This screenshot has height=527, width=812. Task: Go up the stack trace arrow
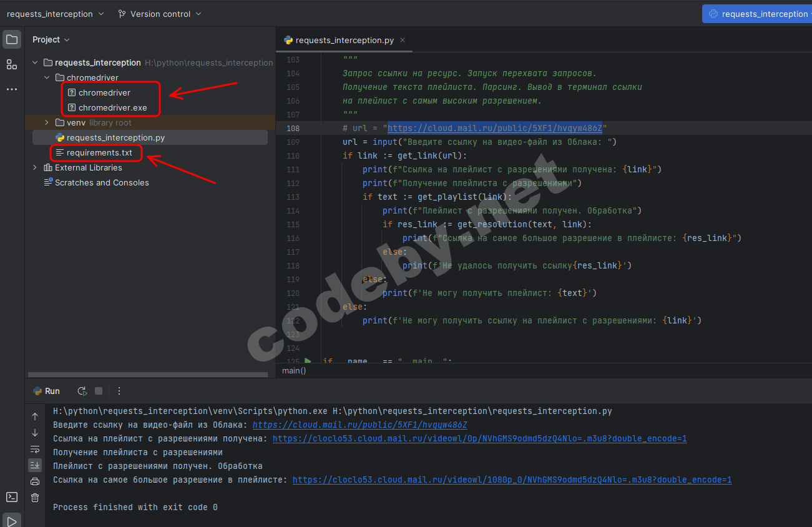[35, 416]
